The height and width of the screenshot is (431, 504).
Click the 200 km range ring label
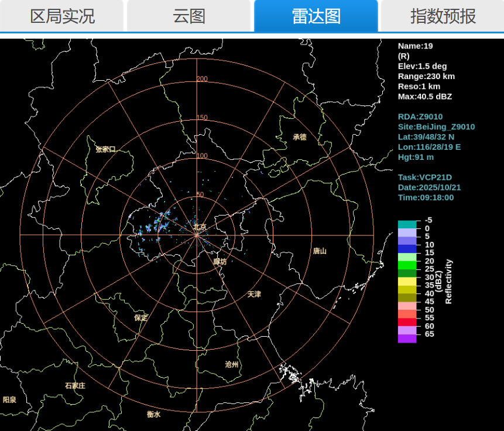click(x=202, y=79)
